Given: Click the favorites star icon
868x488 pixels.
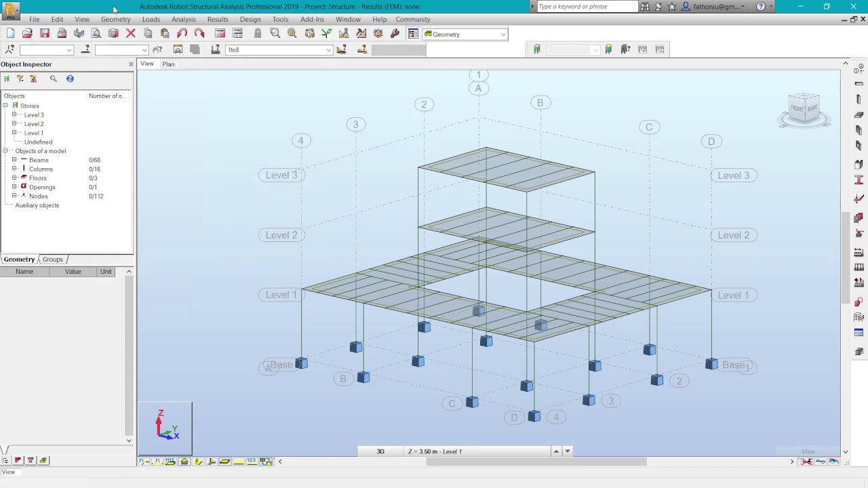Looking at the screenshot, I should [672, 7].
